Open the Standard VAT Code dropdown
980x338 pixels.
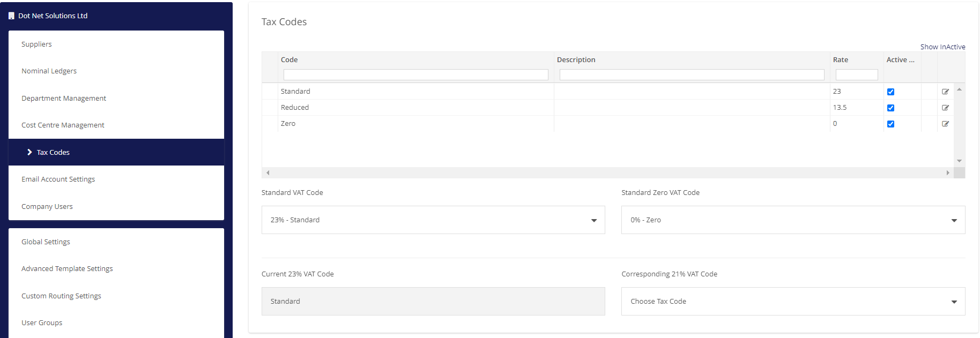(433, 220)
